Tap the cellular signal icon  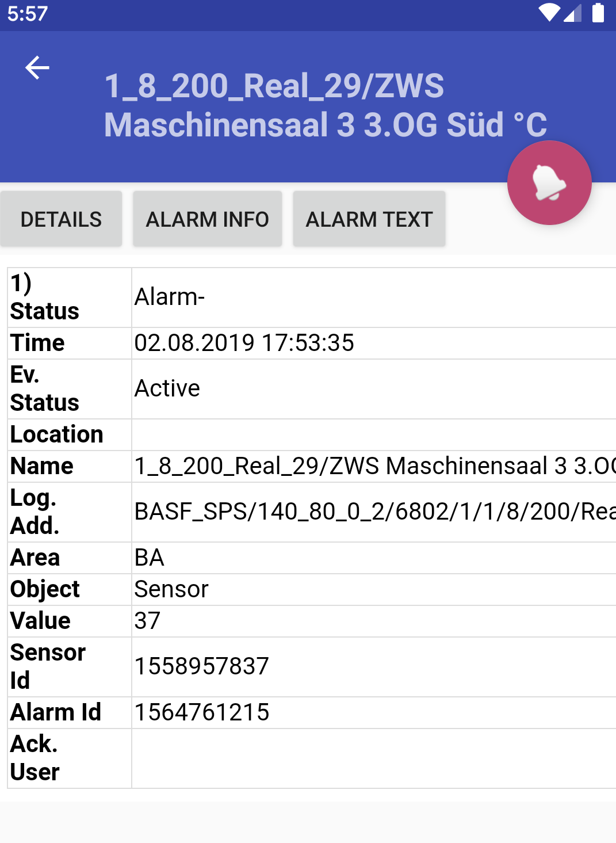573,13
